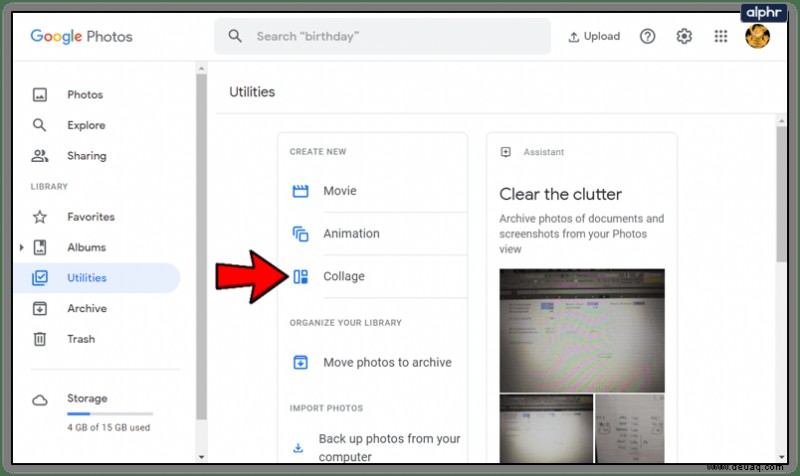The height and width of the screenshot is (476, 800).
Task: Select Move photos to archive
Action: [387, 362]
